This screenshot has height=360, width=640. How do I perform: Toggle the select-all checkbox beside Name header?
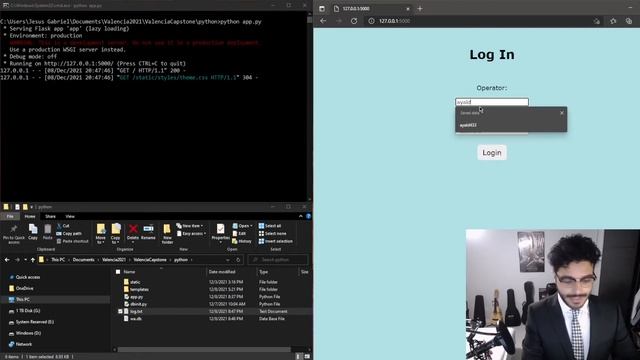tap(118, 271)
